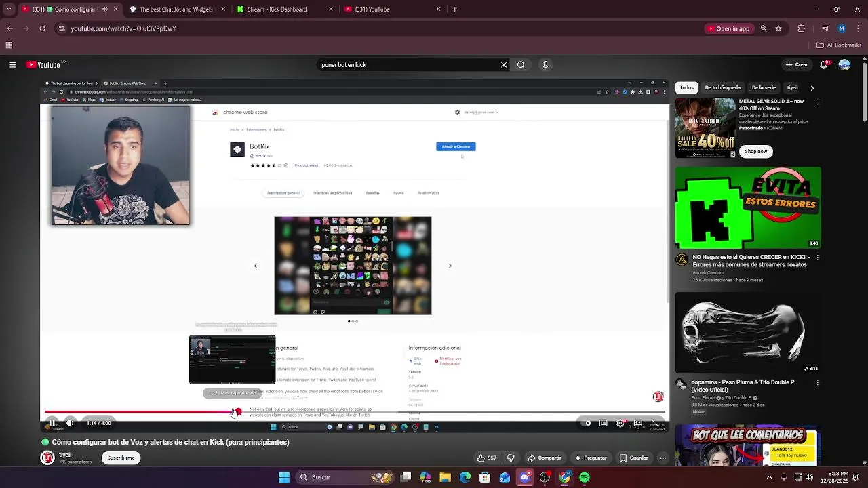This screenshot has width=868, height=488.
Task: Open dopamina Peso Pluma video thumbnail
Action: point(748,333)
